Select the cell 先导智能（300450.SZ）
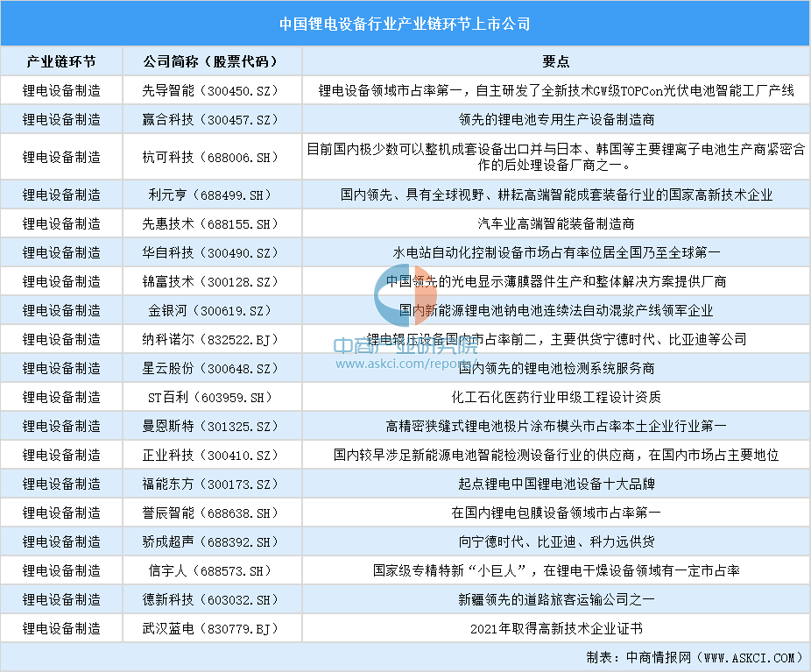Screen dimensions: 811x672 click(212, 90)
